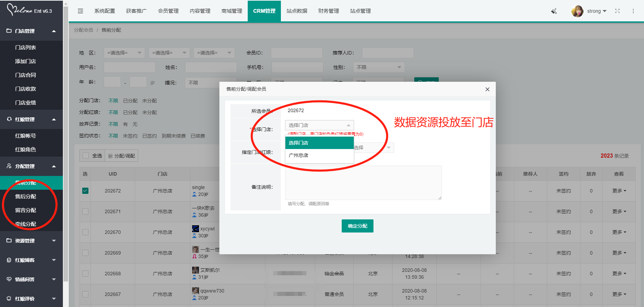Image resolution: width=644 pixels, height=307 pixels.
Task: Click the clear cache brush icon
Action: [x=554, y=11]
